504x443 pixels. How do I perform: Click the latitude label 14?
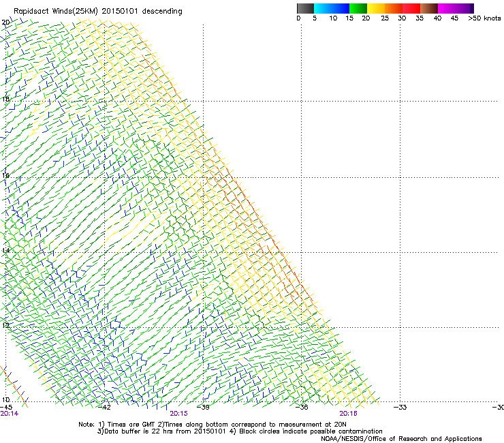click(5, 250)
